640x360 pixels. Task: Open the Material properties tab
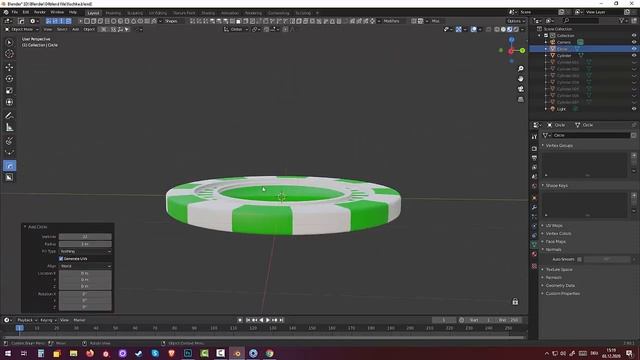click(x=534, y=254)
